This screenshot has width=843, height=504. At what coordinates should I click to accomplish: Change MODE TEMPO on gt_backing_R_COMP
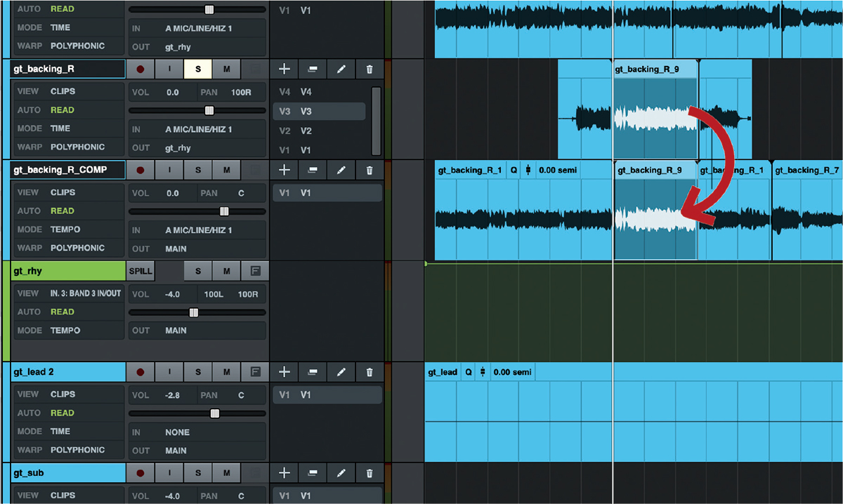pos(68,230)
